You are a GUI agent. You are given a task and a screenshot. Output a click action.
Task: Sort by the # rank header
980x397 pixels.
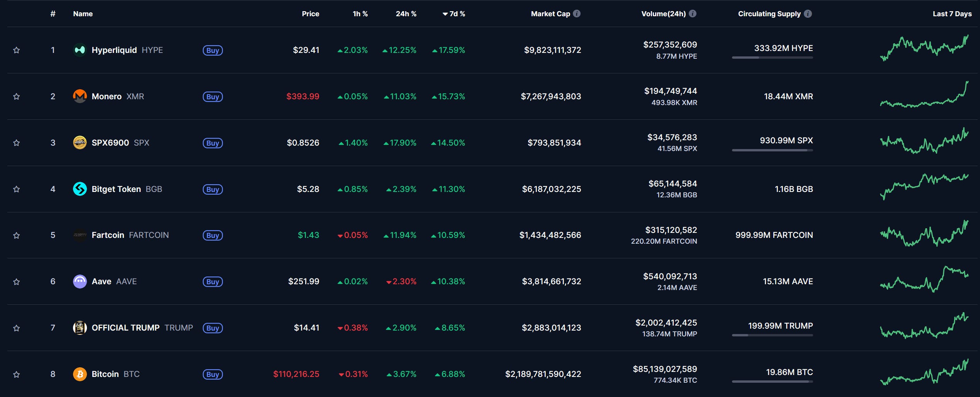53,14
